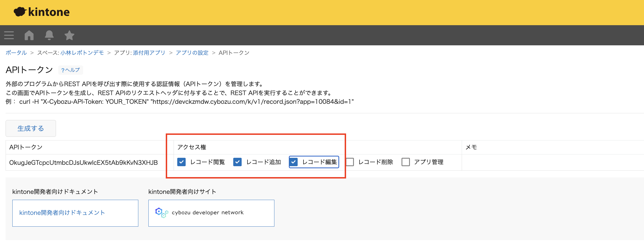Go back to アプリの設定 breadcrumb
This screenshot has width=644, height=249.
pyautogui.click(x=192, y=53)
